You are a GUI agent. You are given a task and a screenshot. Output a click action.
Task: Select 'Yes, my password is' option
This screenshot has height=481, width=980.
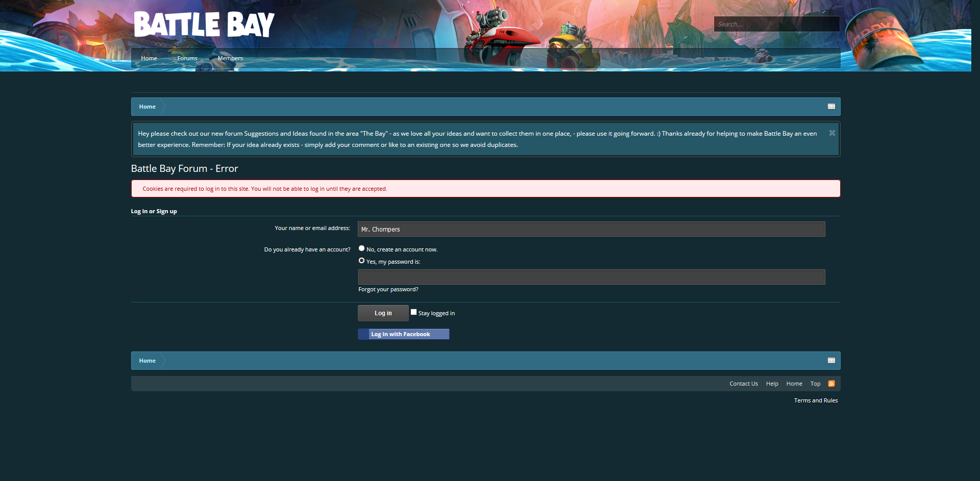[361, 261]
